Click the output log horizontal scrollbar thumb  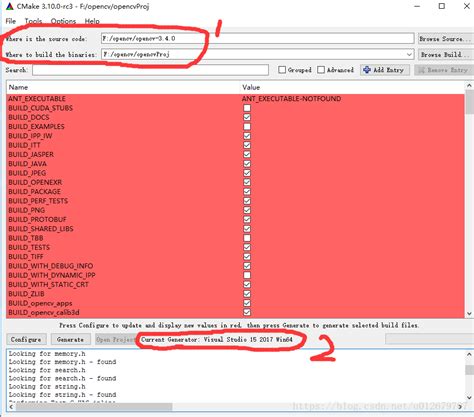(94, 407)
